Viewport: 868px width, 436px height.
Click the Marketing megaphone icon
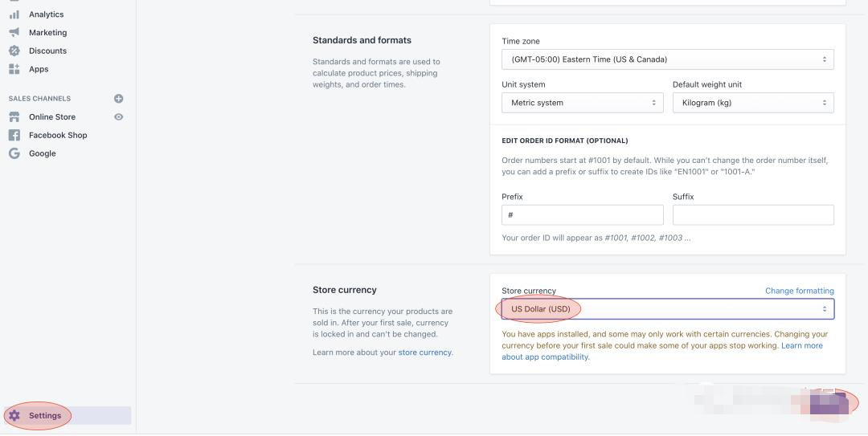click(14, 33)
